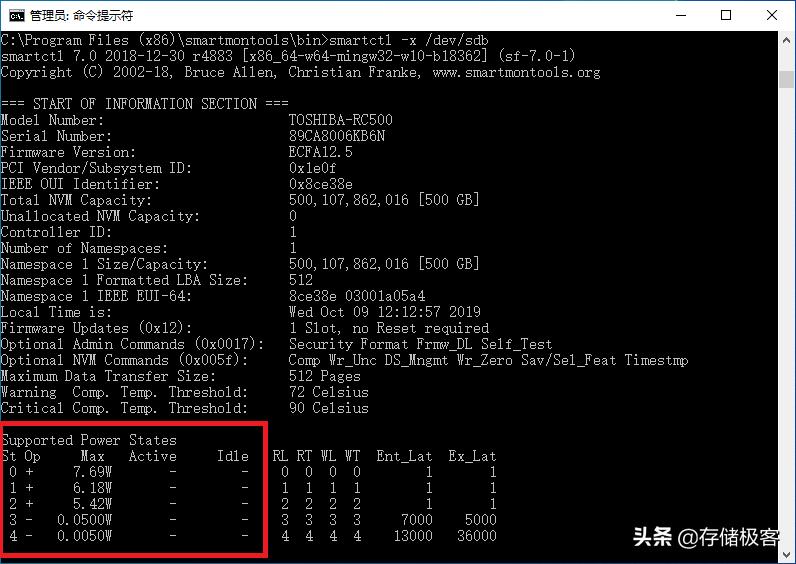Image resolution: width=796 pixels, height=564 pixels.
Task: Click firmware version ECFA12.5
Action: pos(320,152)
